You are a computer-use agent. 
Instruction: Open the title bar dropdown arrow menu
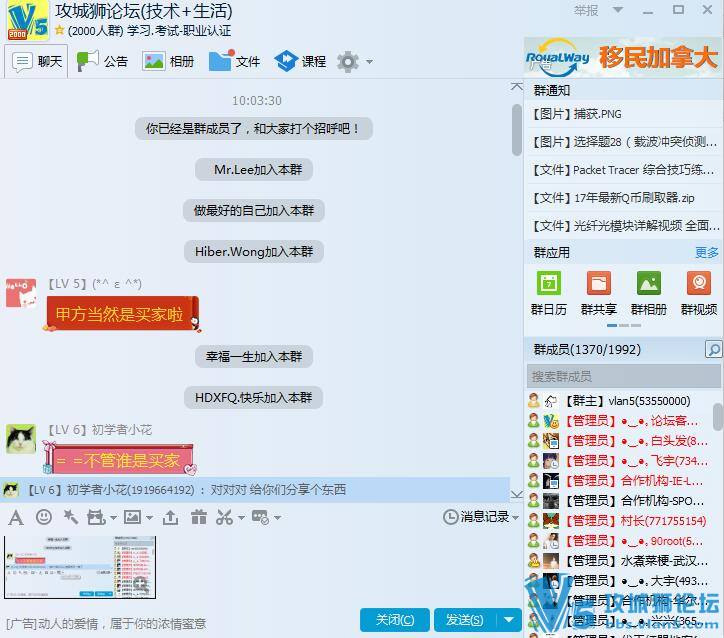[617, 9]
